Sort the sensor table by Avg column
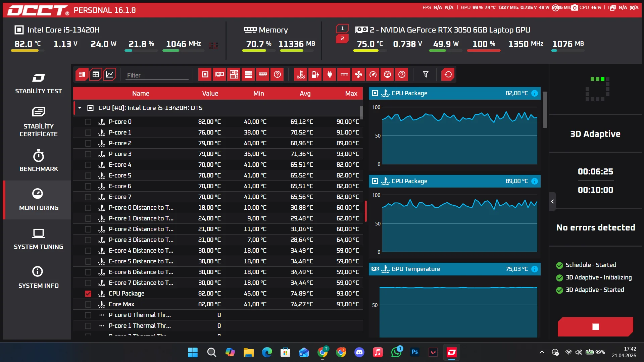Screen dimensions: 644x362 [305, 94]
